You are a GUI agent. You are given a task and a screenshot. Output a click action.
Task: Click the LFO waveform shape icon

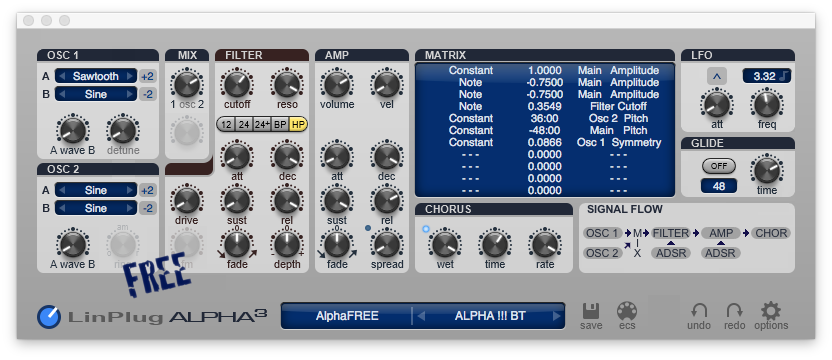717,76
